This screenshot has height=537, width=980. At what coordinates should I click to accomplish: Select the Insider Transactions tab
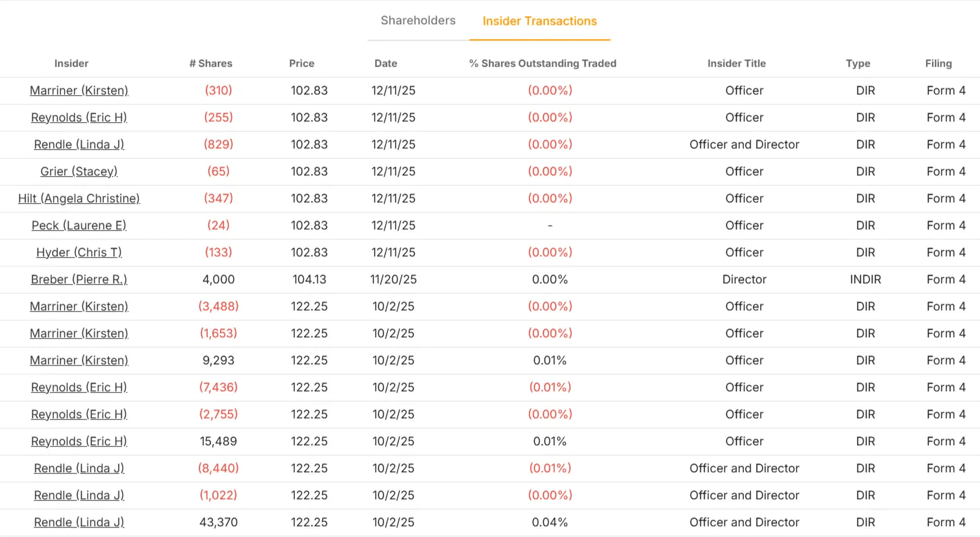coord(540,21)
